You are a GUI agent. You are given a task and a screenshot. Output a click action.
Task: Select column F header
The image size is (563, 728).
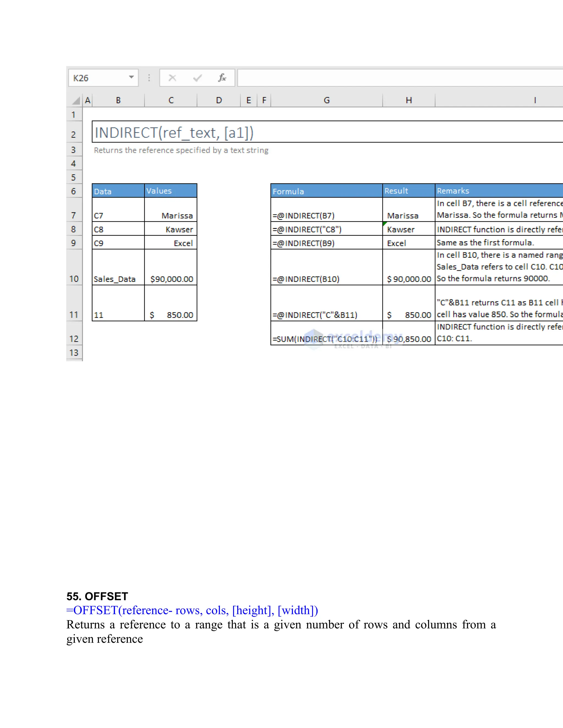[x=264, y=100]
